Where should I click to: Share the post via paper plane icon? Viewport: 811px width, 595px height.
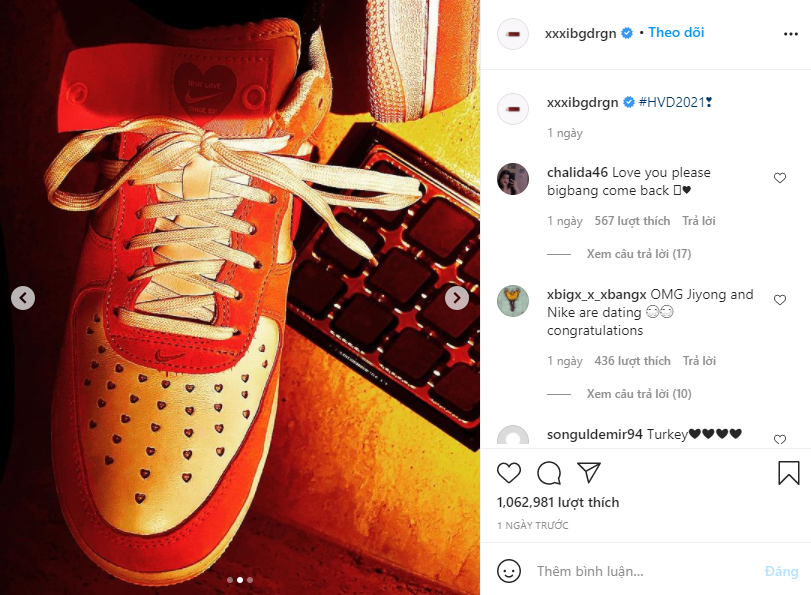click(x=589, y=472)
